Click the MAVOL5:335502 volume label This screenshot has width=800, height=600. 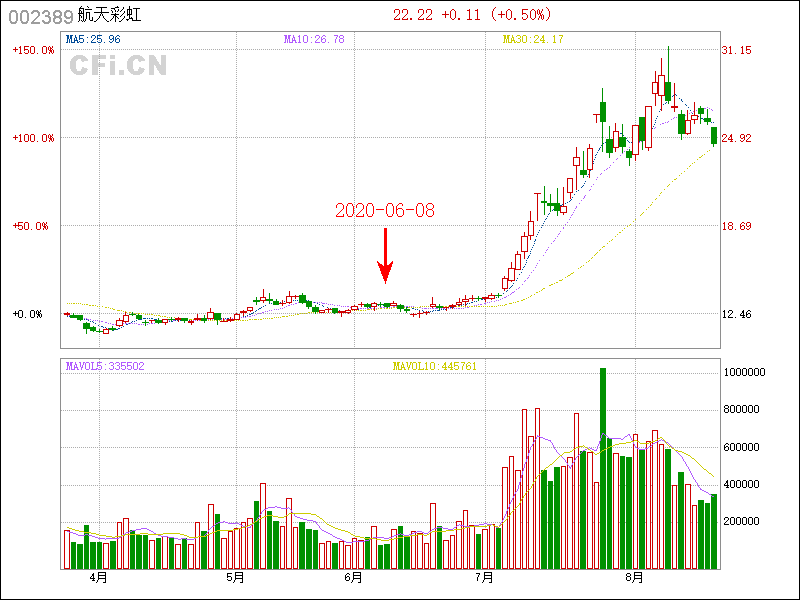click(x=105, y=367)
